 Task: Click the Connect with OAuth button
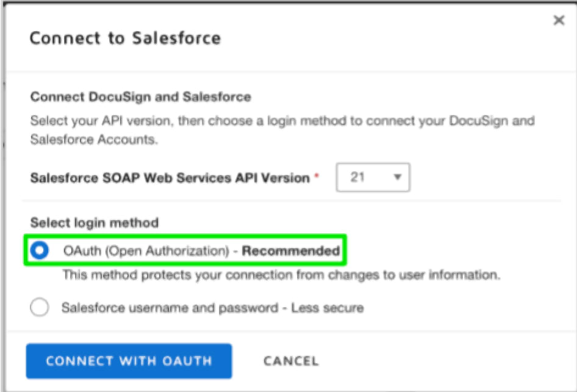[x=129, y=361]
